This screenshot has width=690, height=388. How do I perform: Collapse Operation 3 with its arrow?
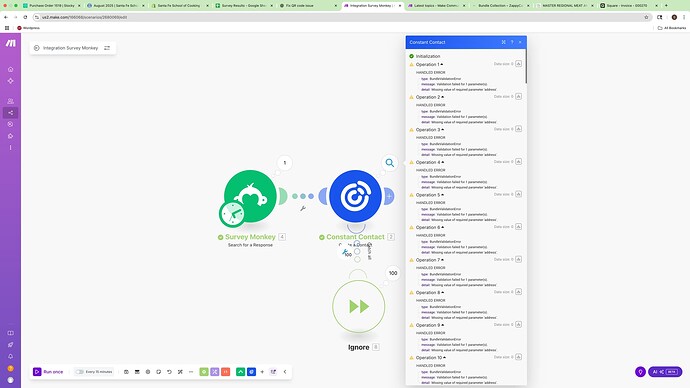(x=443, y=130)
